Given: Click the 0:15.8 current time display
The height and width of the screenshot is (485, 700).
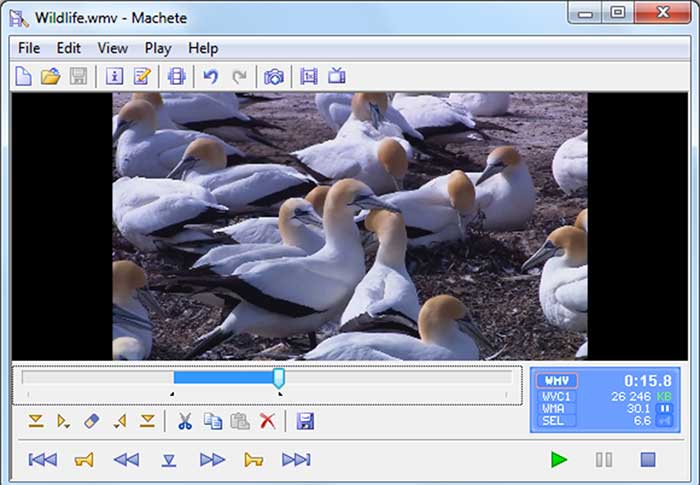Looking at the screenshot, I should [648, 381].
